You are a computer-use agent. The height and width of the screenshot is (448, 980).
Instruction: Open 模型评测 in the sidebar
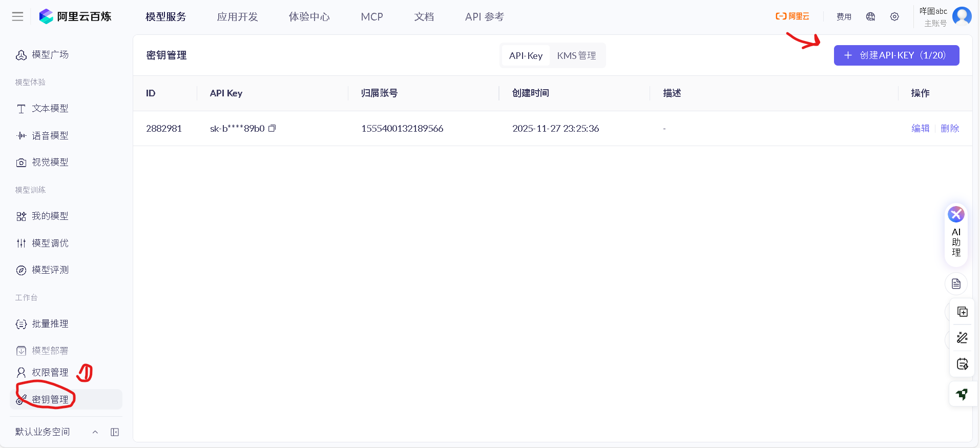pyautogui.click(x=50, y=270)
